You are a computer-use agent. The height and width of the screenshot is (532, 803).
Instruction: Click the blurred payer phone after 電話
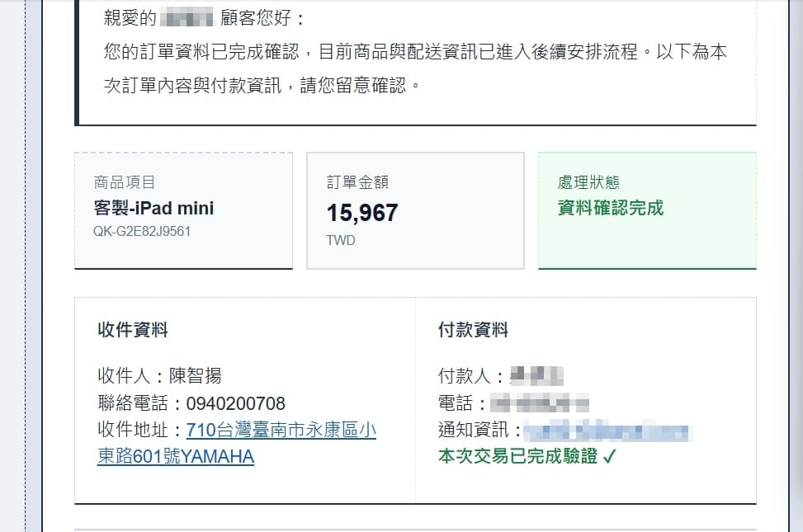click(540, 403)
